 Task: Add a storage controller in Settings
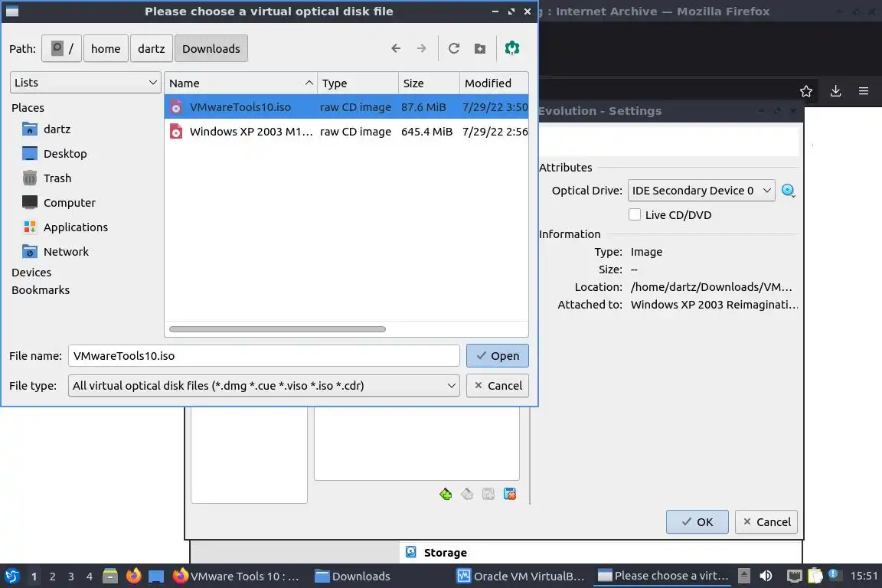(446, 494)
